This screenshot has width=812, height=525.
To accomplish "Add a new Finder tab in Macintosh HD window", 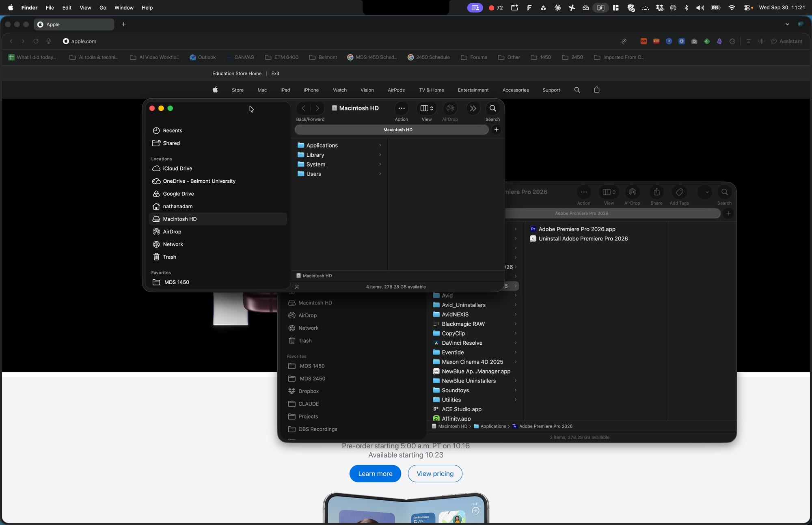I will click(496, 130).
